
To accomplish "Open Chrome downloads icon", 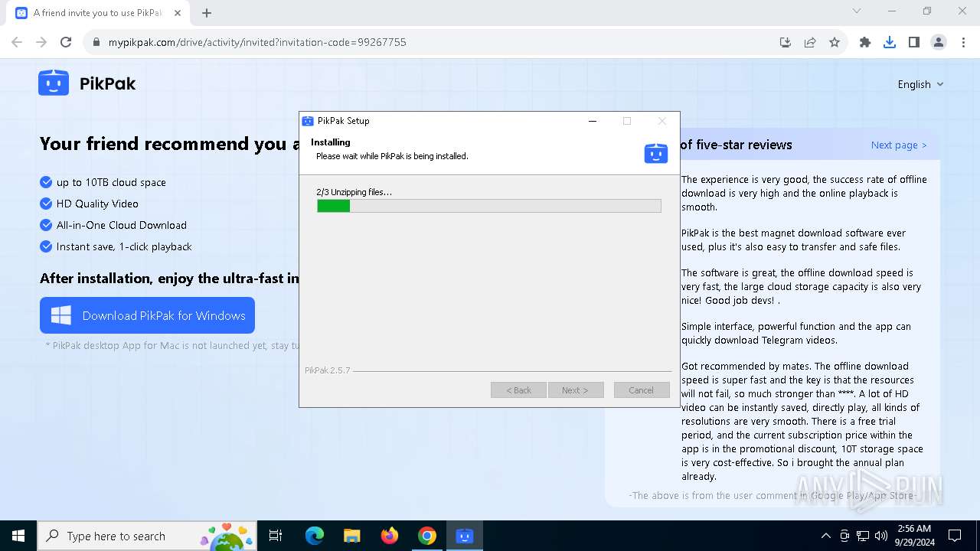I will [x=890, y=42].
